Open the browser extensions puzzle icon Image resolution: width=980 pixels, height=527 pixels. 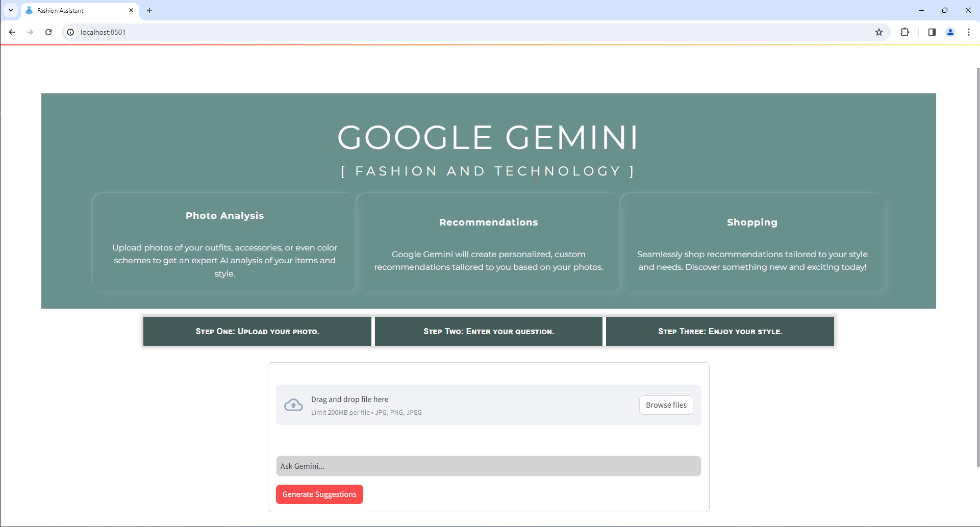pyautogui.click(x=904, y=32)
